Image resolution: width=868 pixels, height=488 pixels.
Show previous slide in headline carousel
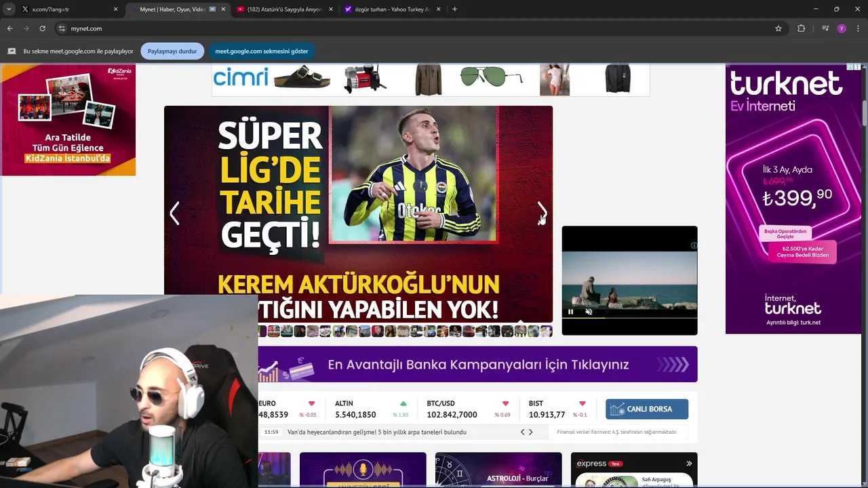point(174,213)
